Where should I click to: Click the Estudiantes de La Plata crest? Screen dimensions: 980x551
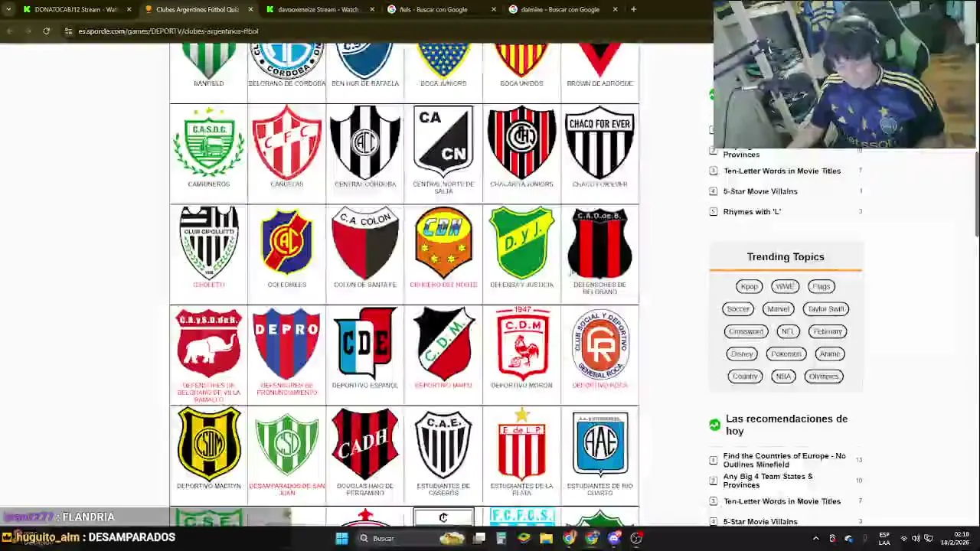pyautogui.click(x=521, y=445)
